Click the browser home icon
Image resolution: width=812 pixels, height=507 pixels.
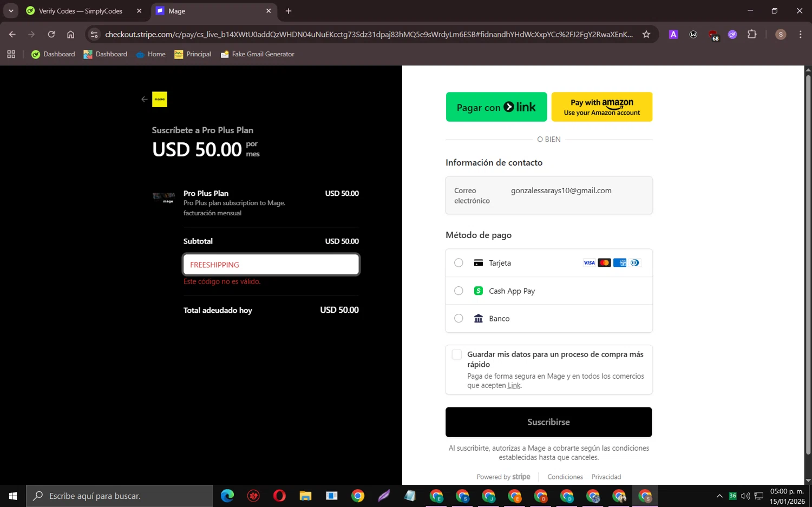click(70, 34)
